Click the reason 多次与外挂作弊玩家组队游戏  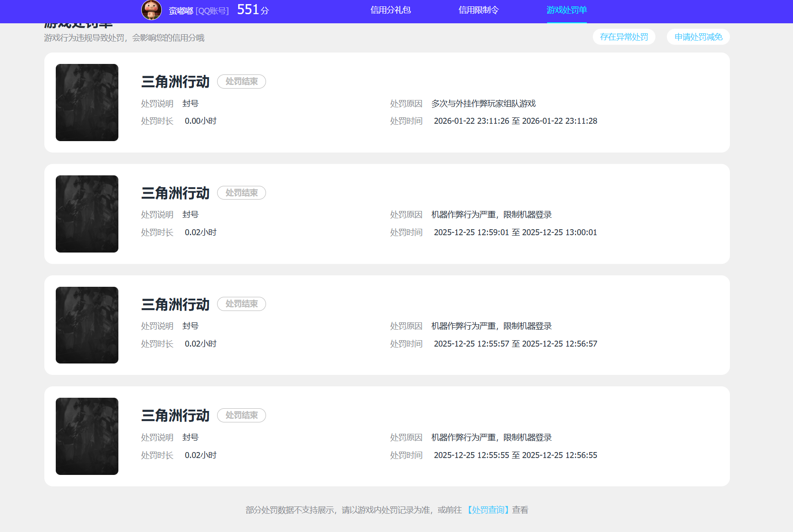pos(484,104)
